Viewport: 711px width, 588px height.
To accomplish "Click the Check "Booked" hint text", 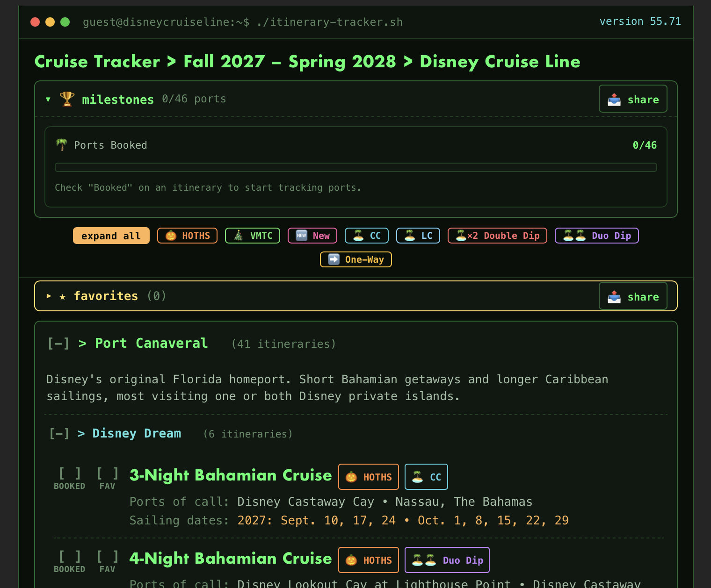I will tap(208, 187).
